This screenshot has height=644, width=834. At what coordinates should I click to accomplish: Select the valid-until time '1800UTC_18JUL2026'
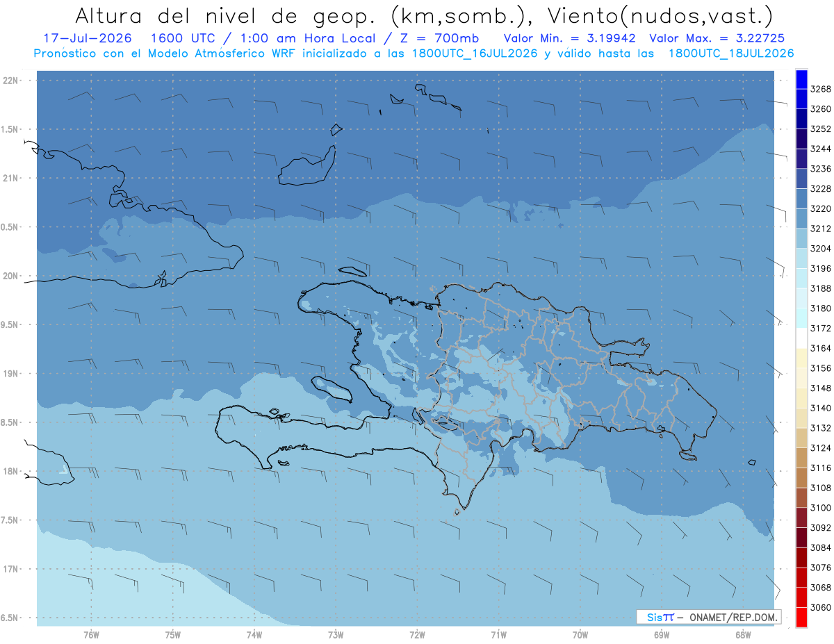pyautogui.click(x=731, y=53)
